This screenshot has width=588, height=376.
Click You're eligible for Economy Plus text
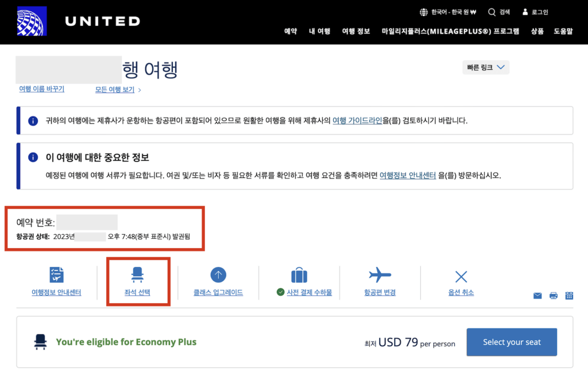pos(126,342)
